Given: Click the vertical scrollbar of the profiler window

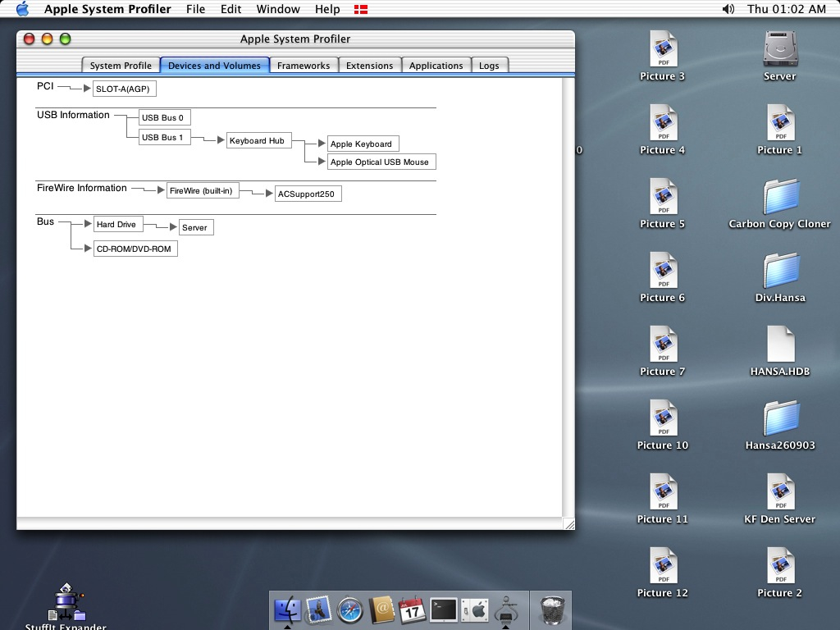Looking at the screenshot, I should point(568,297).
